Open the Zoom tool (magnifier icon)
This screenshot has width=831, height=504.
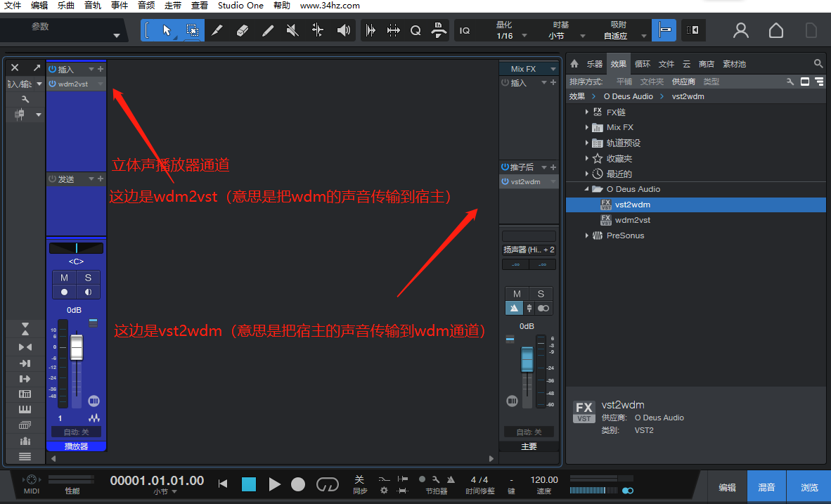[x=415, y=30]
